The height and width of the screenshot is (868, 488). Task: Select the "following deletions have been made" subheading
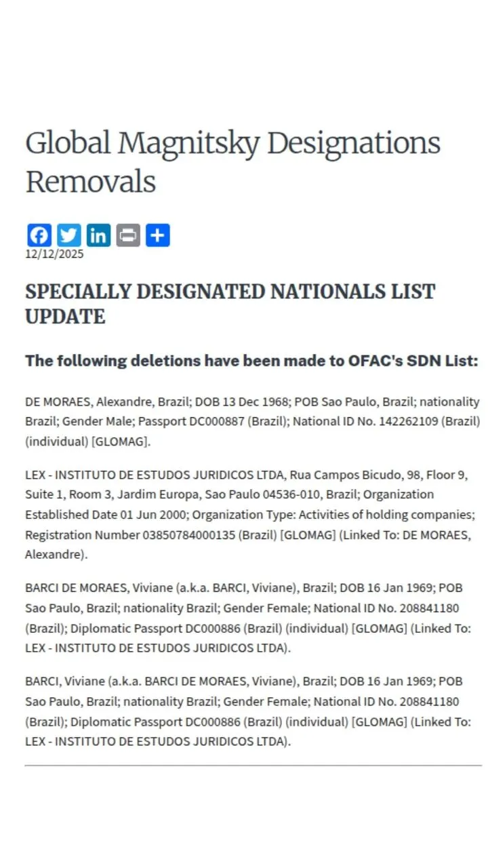pyautogui.click(x=251, y=361)
